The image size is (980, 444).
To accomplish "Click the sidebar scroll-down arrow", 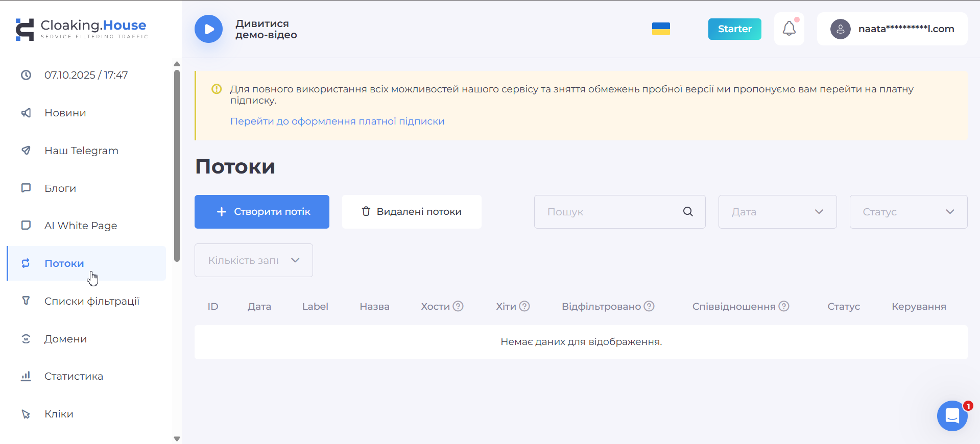I will (177, 438).
